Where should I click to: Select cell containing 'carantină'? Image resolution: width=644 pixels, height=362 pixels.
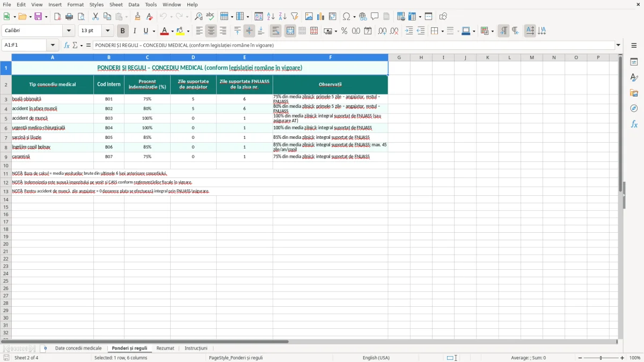tap(52, 157)
